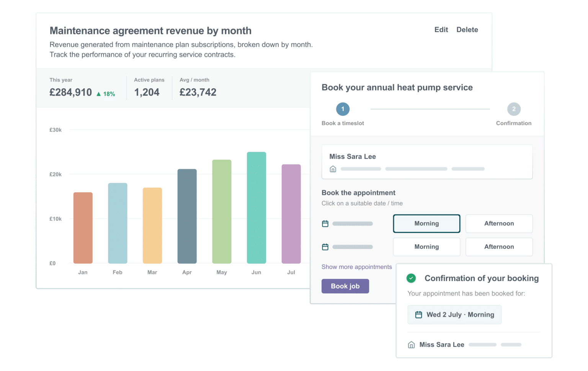Click home icon under Miss Sara Lee card
The height and width of the screenshot is (371, 588).
333,169
